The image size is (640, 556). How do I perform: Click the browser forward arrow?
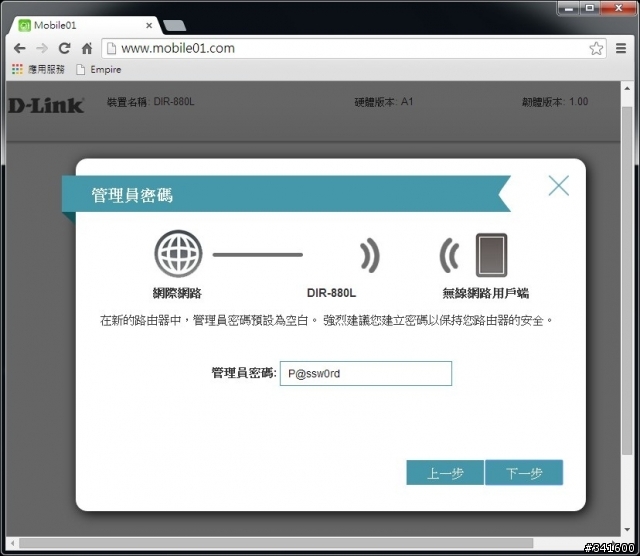[42, 49]
